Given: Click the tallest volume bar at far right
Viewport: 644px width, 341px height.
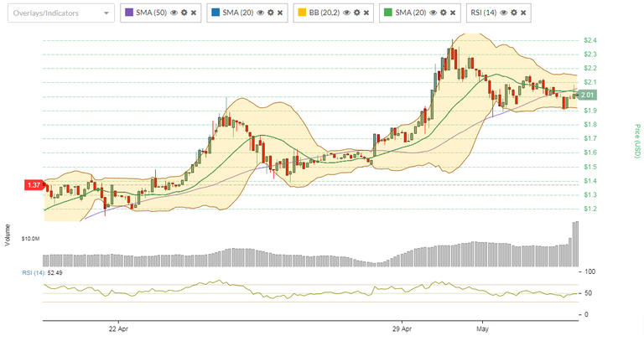Looking at the screenshot, I should pyautogui.click(x=576, y=244).
